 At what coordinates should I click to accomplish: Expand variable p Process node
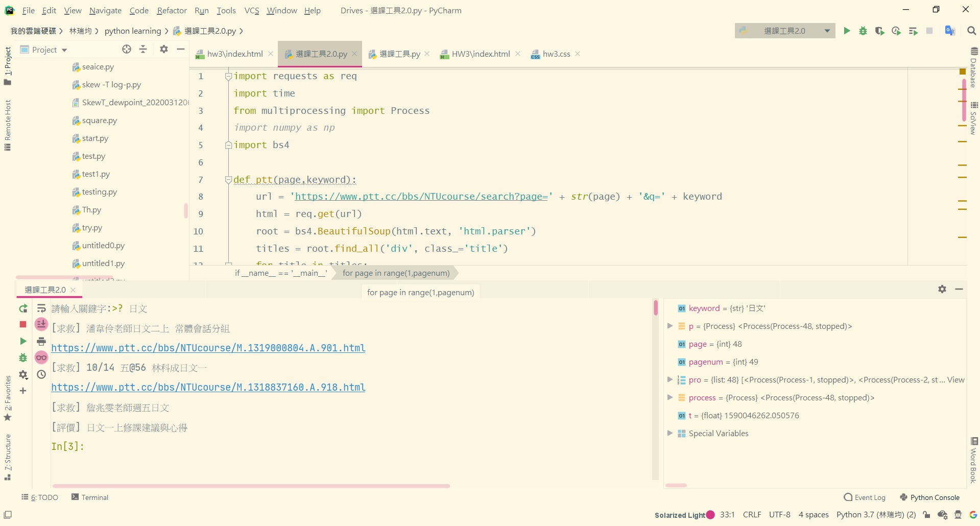pyautogui.click(x=670, y=326)
